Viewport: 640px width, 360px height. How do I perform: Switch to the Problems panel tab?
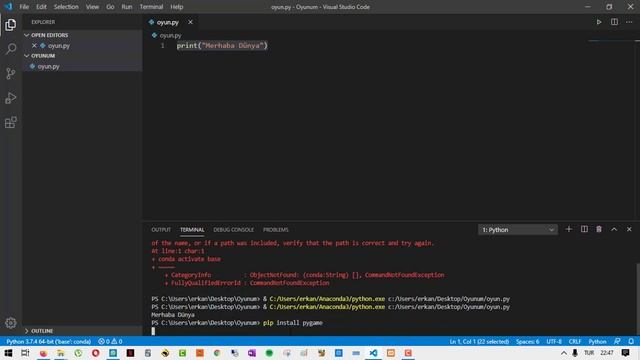coord(276,230)
